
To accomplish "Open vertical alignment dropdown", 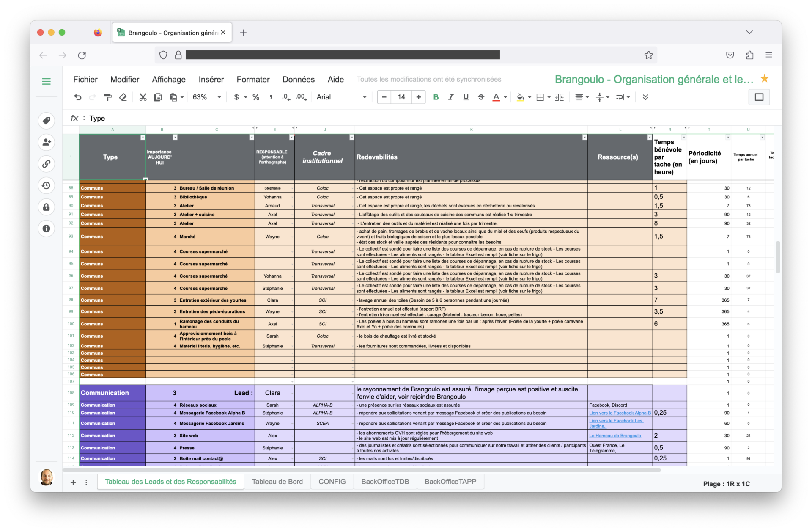I will (x=602, y=97).
